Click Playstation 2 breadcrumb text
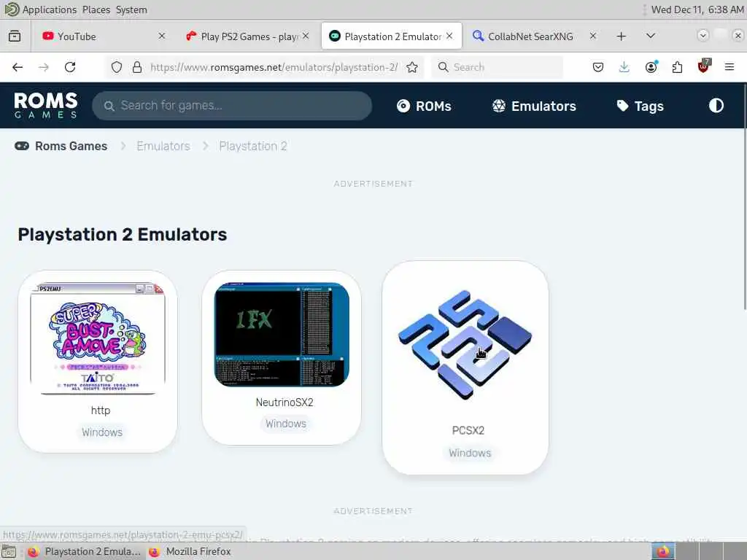Viewport: 747px width, 560px height. point(253,146)
